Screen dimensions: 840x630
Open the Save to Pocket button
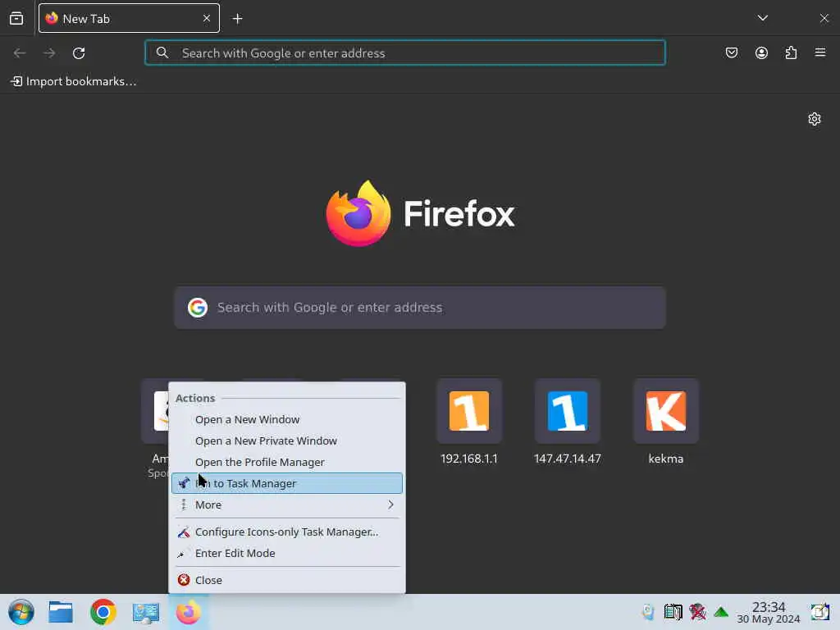point(732,52)
